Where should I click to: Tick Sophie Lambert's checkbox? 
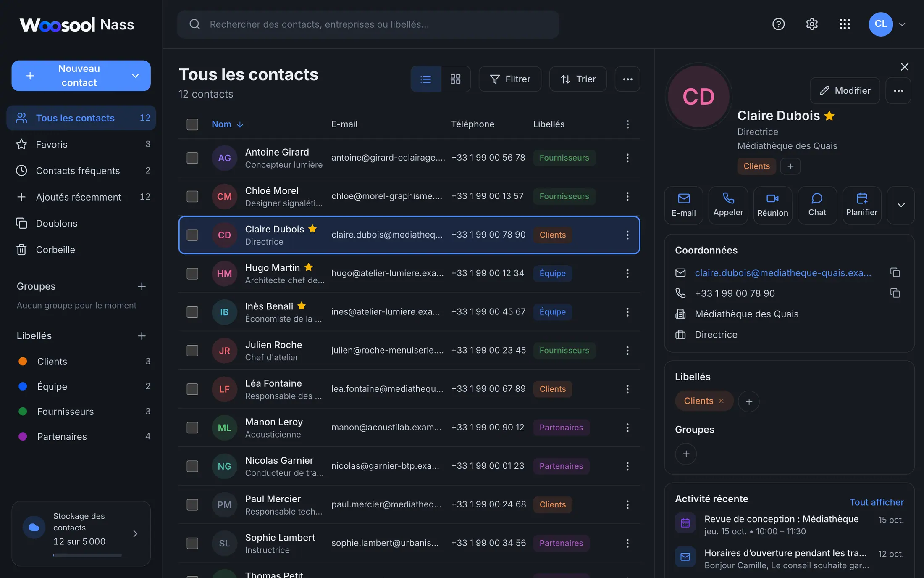pyautogui.click(x=192, y=544)
